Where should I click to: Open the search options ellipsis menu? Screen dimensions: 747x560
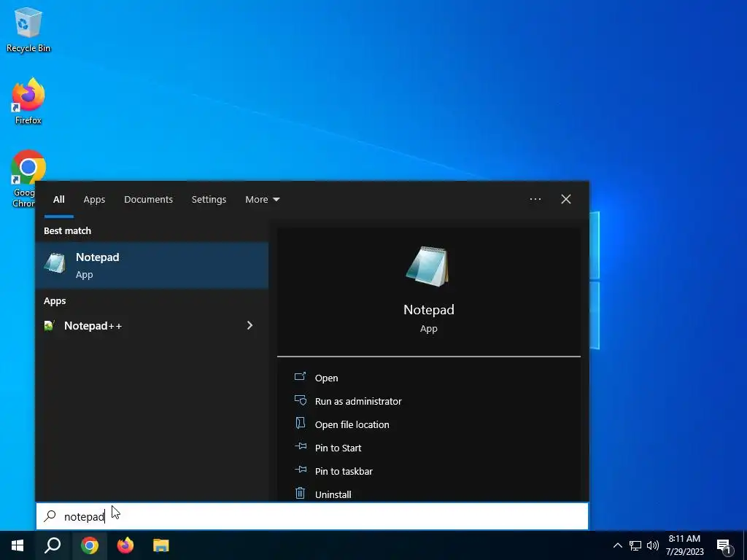535,199
